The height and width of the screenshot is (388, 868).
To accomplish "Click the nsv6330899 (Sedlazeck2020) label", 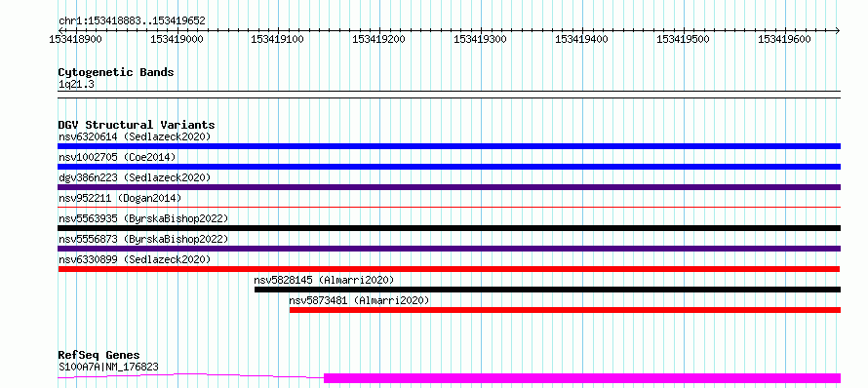I will pyautogui.click(x=135, y=259).
